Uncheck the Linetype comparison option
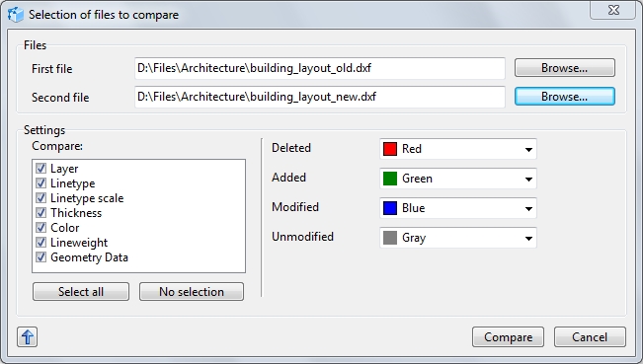This screenshot has width=643, height=364. click(41, 183)
